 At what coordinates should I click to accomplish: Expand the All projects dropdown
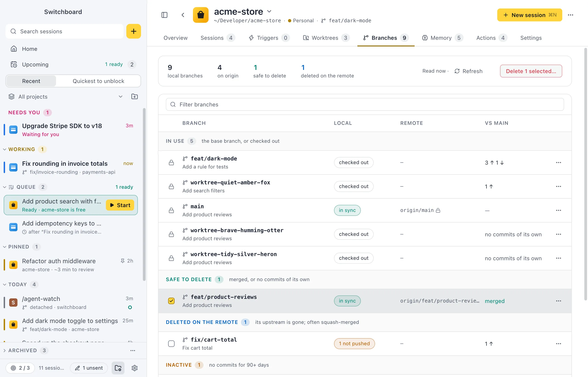coord(120,97)
